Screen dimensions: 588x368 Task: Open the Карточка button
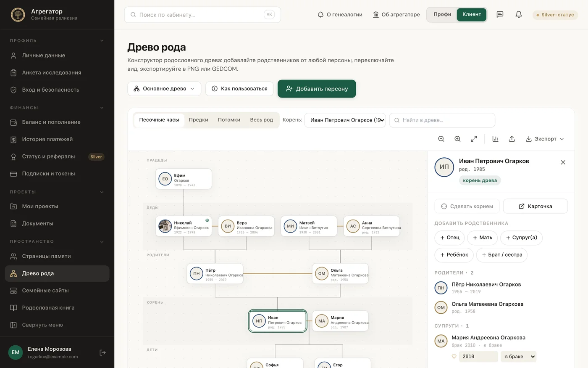(535, 206)
